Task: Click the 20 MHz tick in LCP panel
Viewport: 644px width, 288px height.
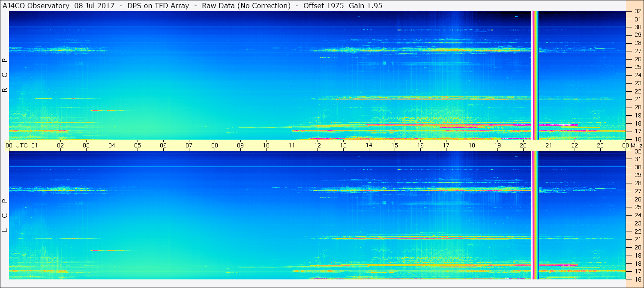Action: coord(637,247)
